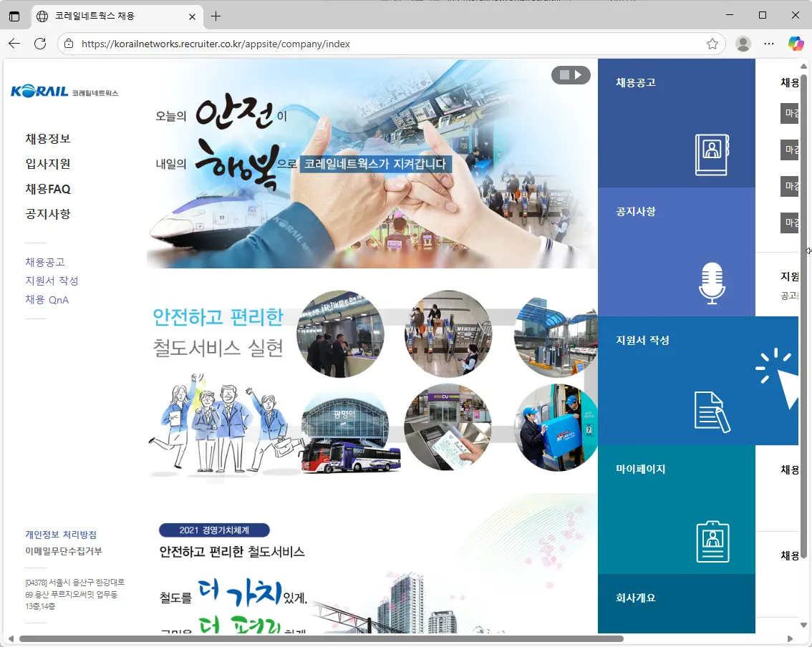Click the 공지사항 microphone icon

tap(712, 283)
